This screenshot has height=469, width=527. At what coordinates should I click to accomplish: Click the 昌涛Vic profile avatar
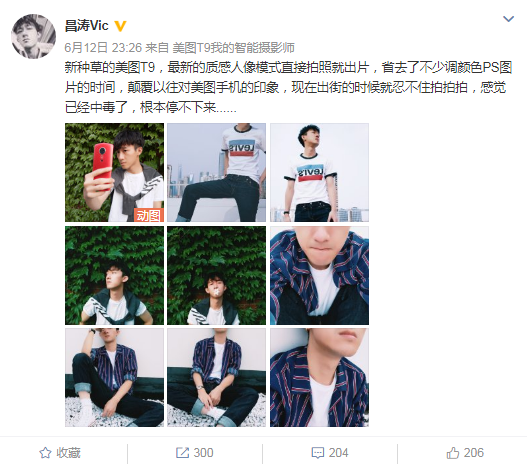click(x=34, y=36)
